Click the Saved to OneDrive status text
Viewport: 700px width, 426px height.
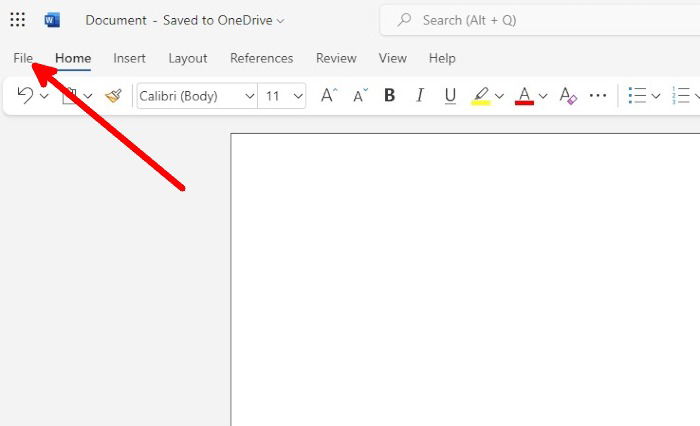point(217,20)
